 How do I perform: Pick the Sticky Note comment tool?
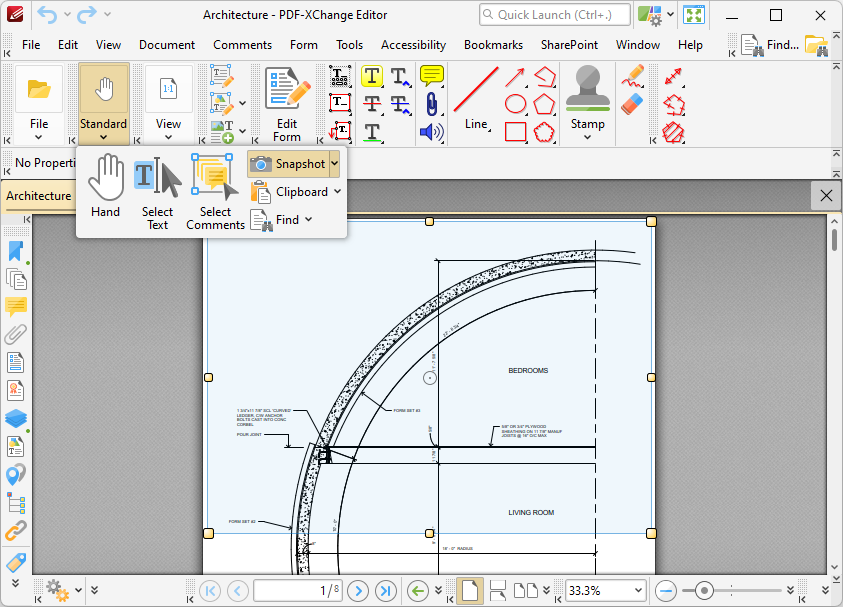[x=431, y=76]
